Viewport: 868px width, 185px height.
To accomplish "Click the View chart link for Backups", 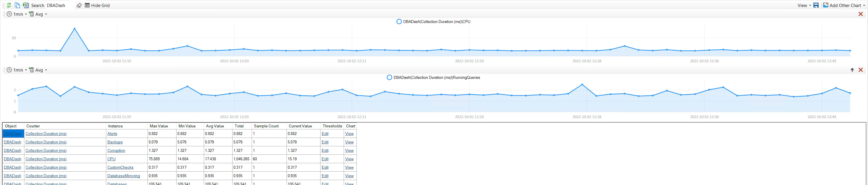I will [349, 142].
